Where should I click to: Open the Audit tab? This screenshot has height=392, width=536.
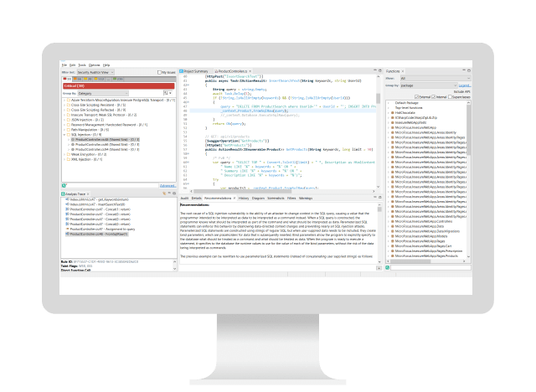click(184, 199)
